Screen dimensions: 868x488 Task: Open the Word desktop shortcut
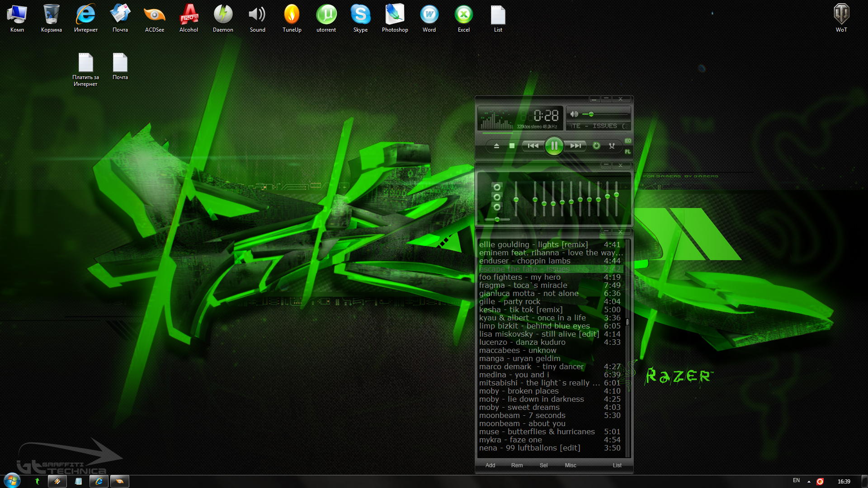(x=429, y=19)
